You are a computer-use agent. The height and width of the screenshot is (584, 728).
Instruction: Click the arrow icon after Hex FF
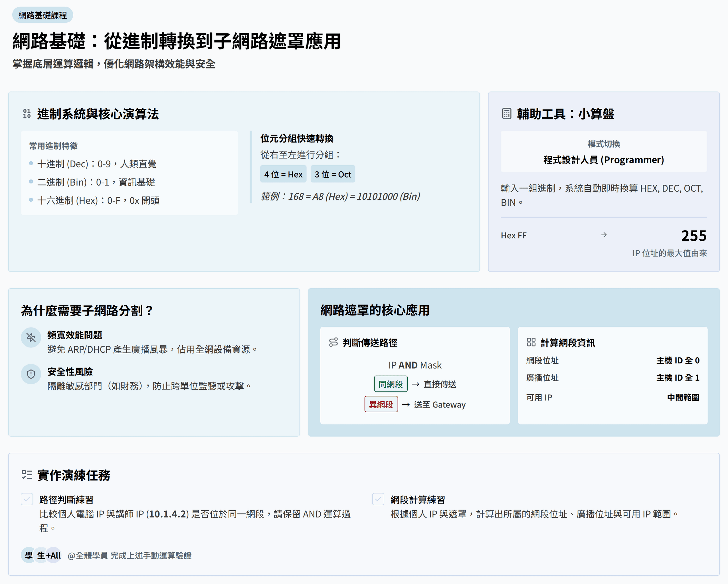coord(604,235)
